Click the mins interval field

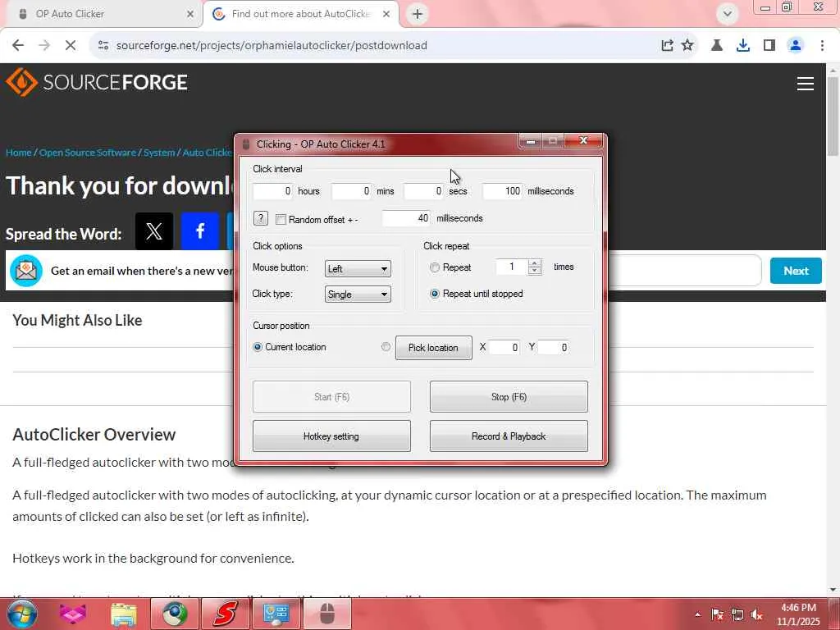click(x=351, y=191)
